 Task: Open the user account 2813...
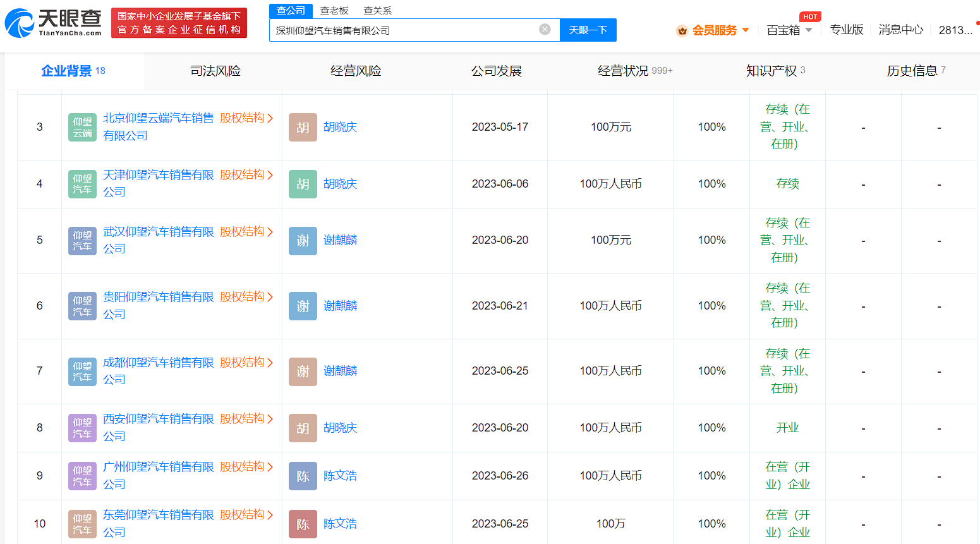(x=955, y=30)
